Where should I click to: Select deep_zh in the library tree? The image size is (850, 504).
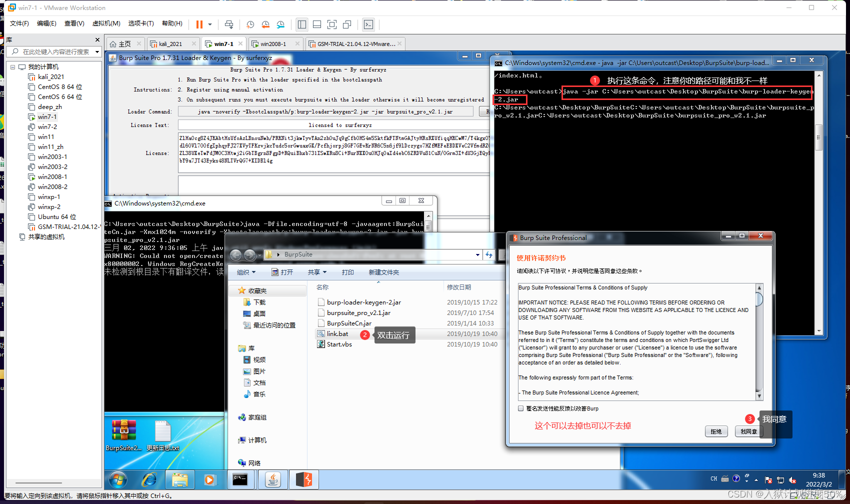pos(49,106)
